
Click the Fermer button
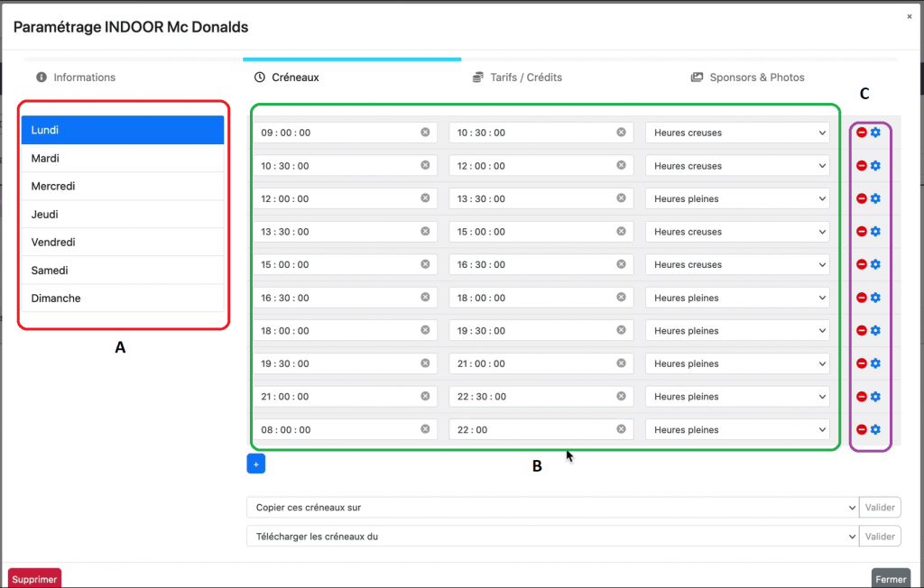(x=891, y=579)
